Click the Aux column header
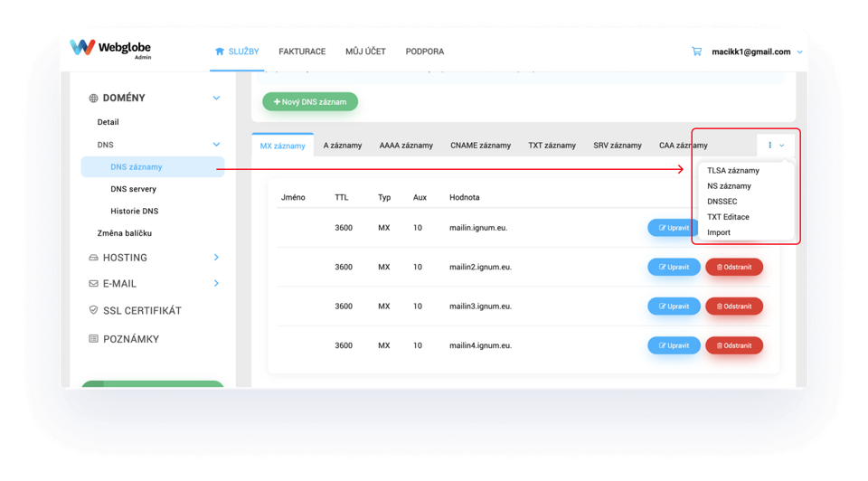 [x=420, y=197]
